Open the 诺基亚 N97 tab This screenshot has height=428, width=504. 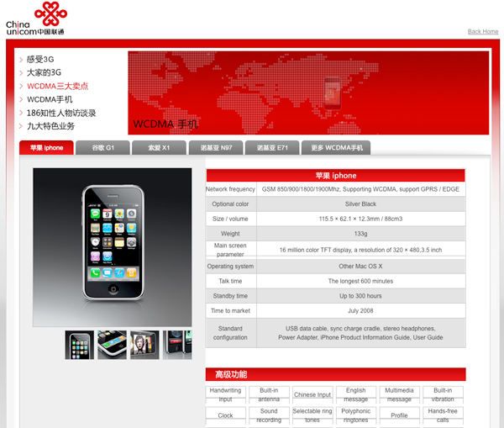pyautogui.click(x=216, y=148)
